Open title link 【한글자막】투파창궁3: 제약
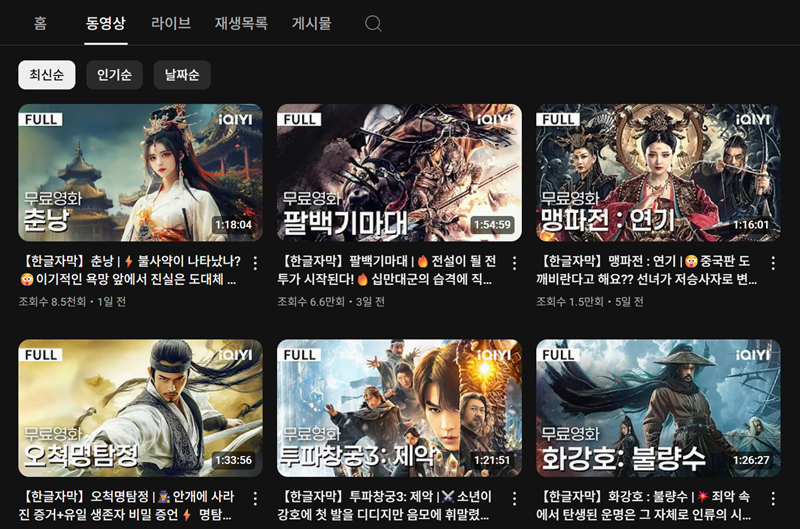 (x=385, y=506)
